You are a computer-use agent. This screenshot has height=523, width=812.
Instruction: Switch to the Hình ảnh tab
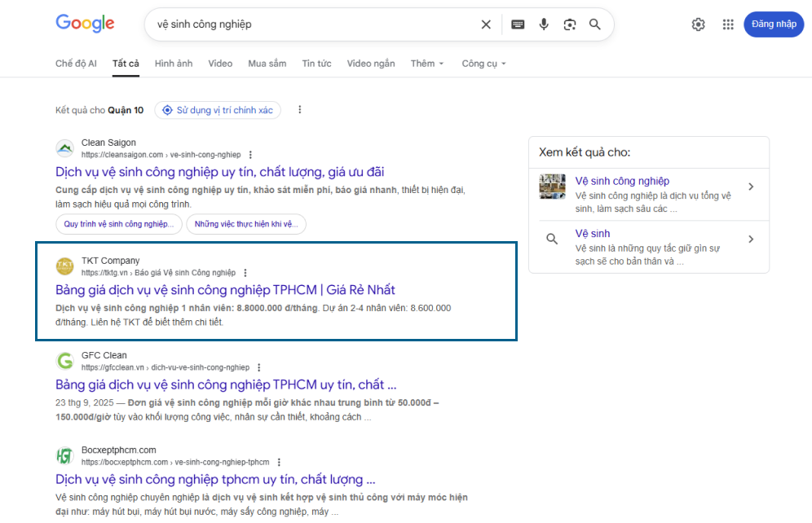(x=174, y=64)
